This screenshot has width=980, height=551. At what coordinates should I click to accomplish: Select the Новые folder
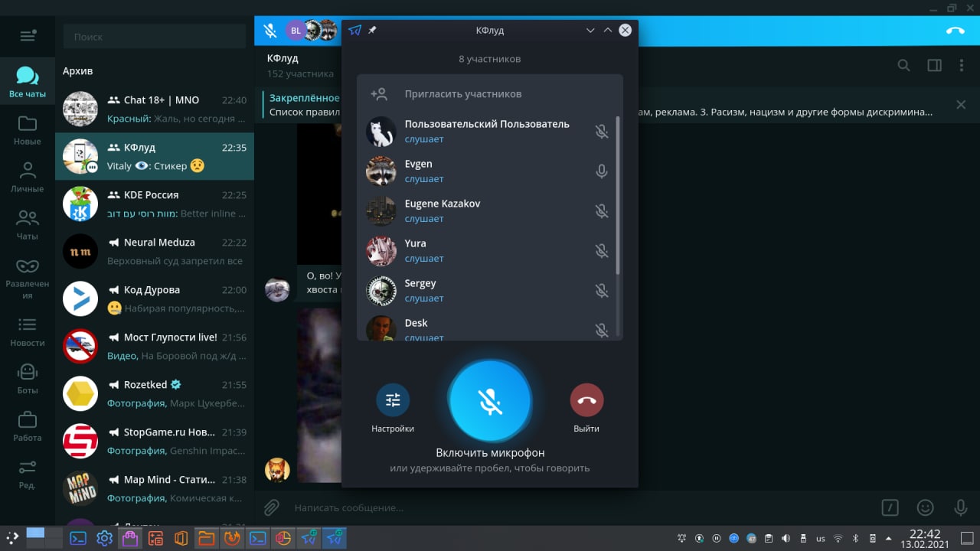[x=28, y=130]
